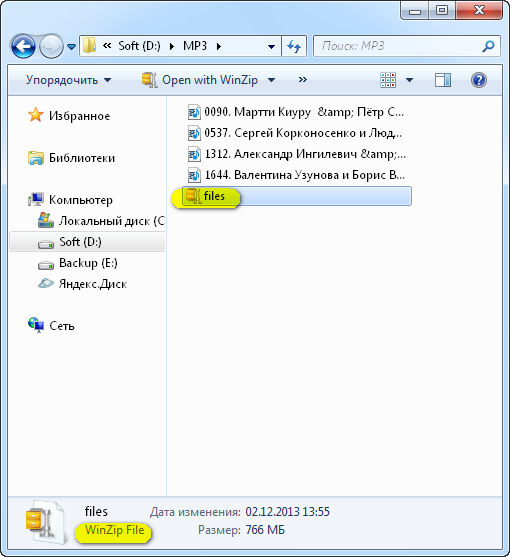Toggle the preview pane icon
The height and width of the screenshot is (557, 510).
(x=443, y=80)
